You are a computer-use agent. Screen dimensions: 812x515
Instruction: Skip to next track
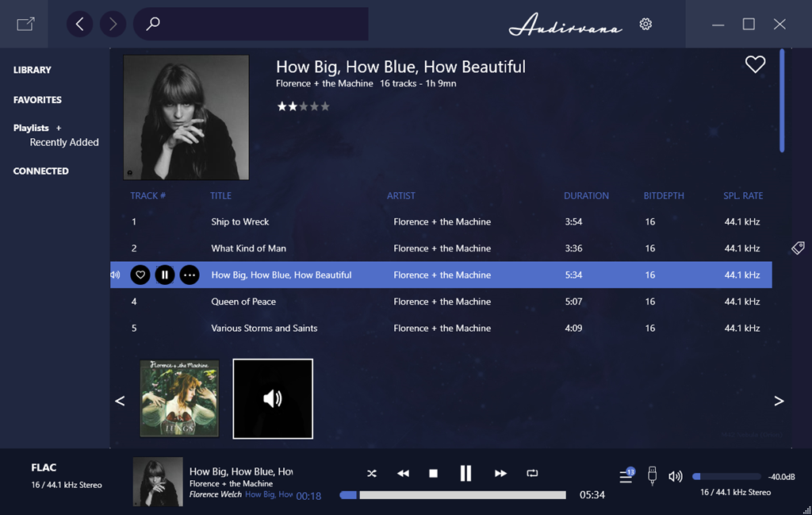click(x=500, y=474)
